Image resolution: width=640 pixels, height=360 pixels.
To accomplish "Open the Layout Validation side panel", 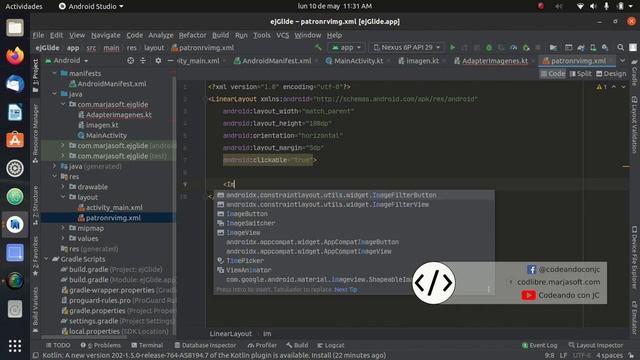I will (x=634, y=124).
